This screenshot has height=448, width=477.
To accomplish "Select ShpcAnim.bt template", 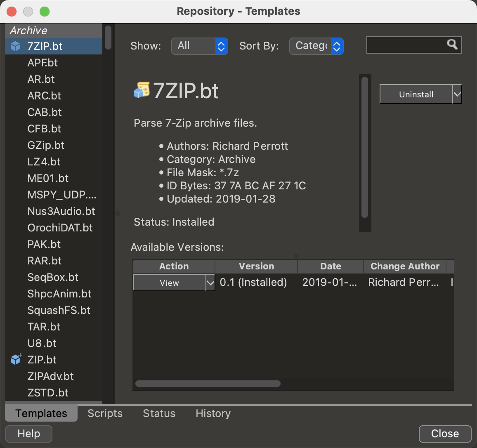I will coord(54,293).
